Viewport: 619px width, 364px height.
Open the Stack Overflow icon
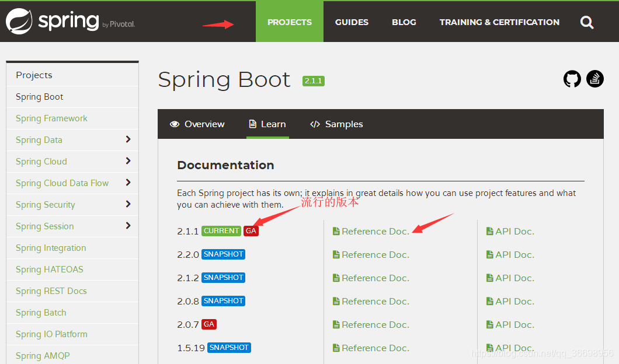pos(595,79)
